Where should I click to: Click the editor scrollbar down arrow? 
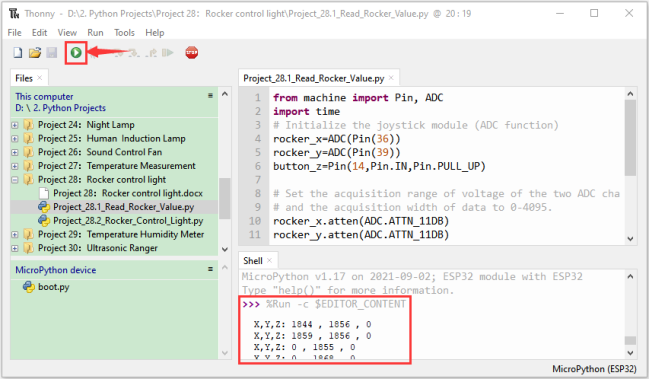pyautogui.click(x=631, y=239)
